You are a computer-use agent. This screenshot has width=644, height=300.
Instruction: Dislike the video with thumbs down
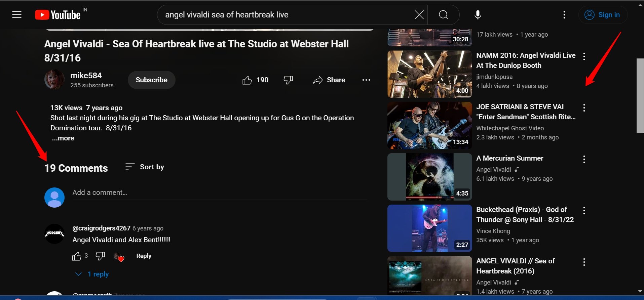click(x=288, y=80)
